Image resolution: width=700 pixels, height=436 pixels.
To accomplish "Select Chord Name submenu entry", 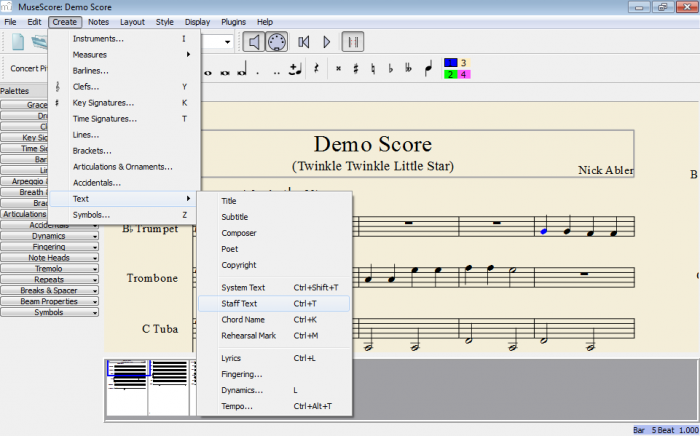I will (x=274, y=320).
